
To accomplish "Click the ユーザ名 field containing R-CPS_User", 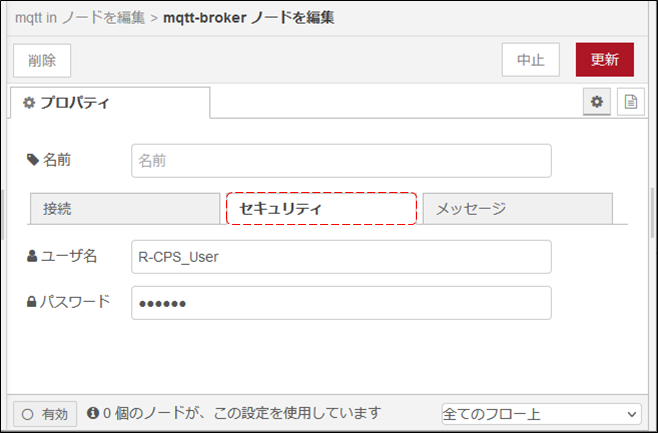I will (341, 257).
